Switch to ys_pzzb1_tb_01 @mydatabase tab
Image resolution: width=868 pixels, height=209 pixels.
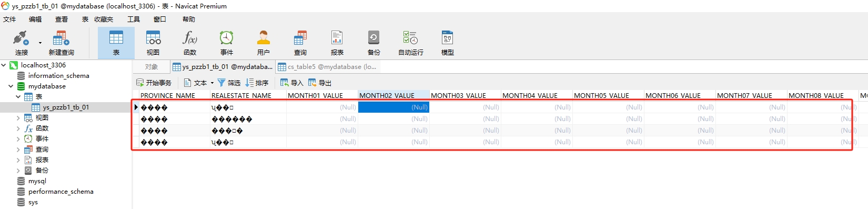coord(223,67)
